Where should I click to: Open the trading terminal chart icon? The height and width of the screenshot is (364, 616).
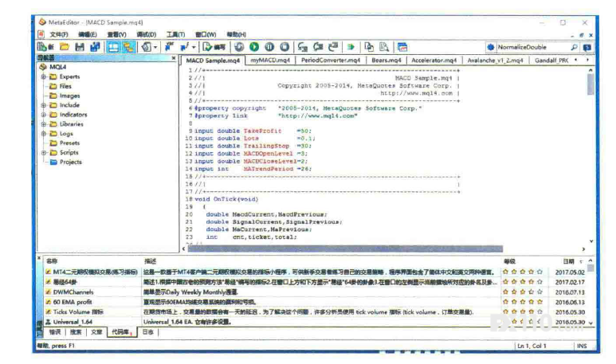402,47
